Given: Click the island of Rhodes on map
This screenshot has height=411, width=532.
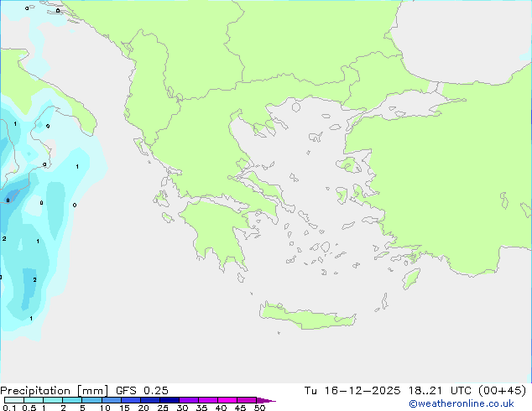Looking at the screenshot, I should coord(411,278).
